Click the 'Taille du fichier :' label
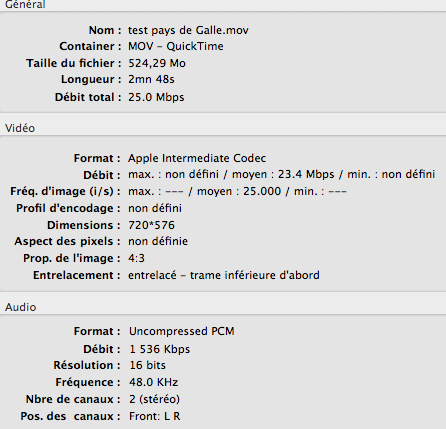Screen dimensions: 446x429 (74, 63)
